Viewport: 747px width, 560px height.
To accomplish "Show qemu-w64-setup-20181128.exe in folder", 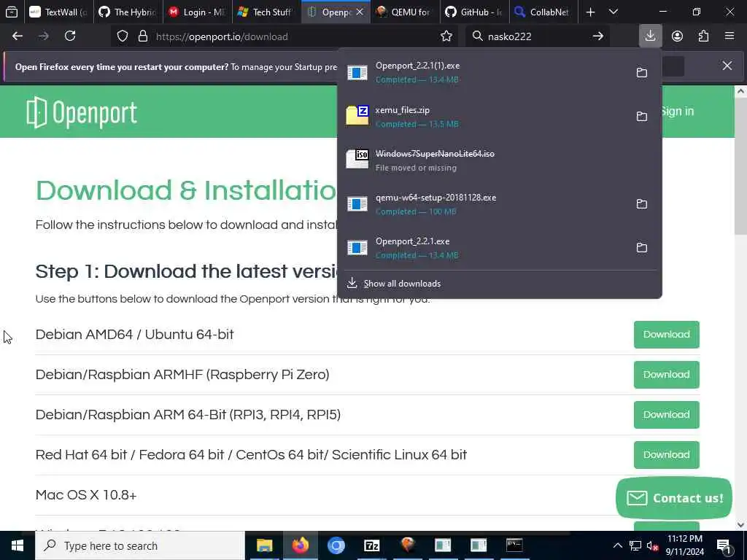I will pyautogui.click(x=642, y=204).
